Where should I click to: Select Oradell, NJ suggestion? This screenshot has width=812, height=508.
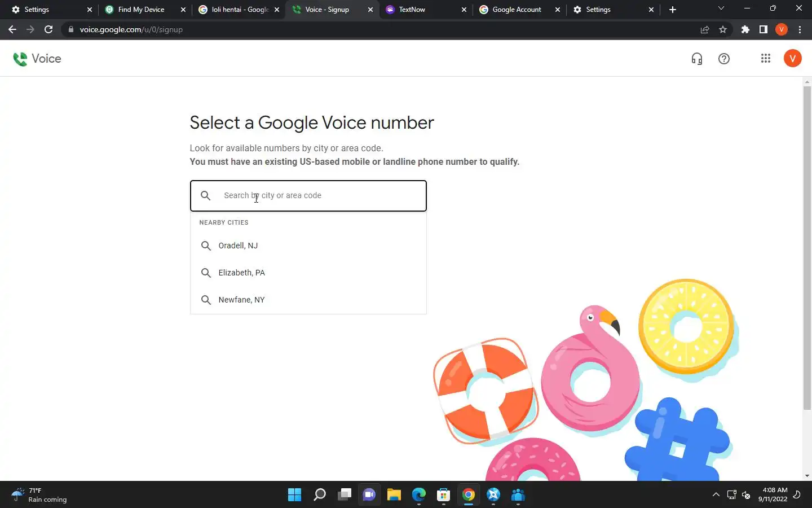click(x=308, y=246)
